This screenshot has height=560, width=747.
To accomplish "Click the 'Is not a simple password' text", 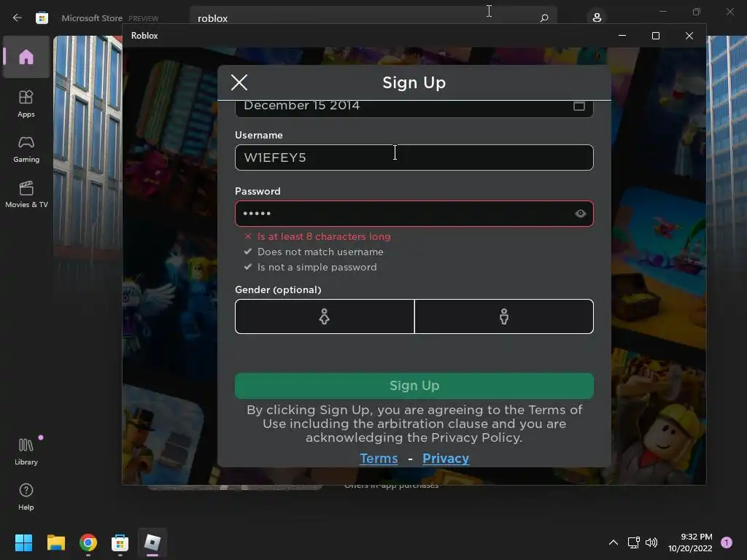I will point(317,267).
